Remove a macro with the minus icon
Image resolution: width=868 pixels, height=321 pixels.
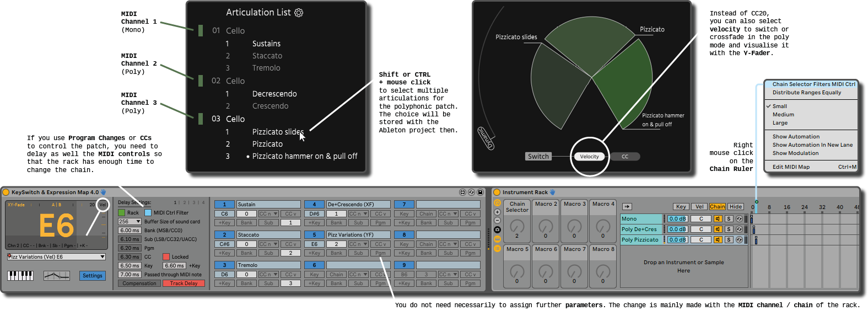point(497,221)
